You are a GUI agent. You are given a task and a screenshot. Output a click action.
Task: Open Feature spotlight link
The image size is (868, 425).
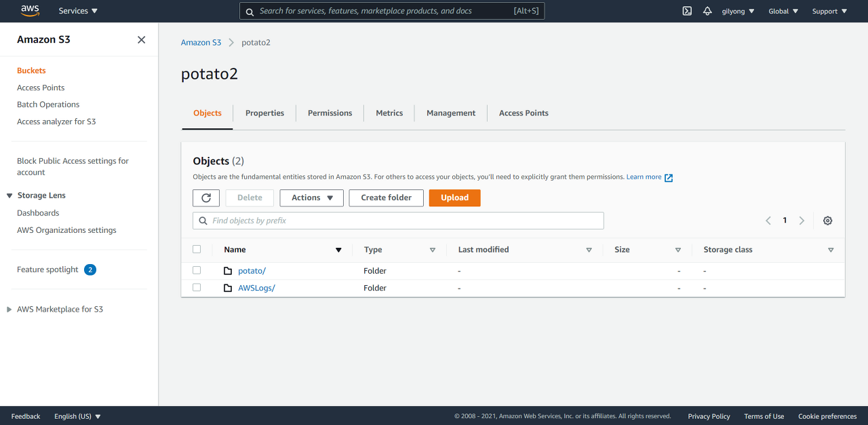47,270
